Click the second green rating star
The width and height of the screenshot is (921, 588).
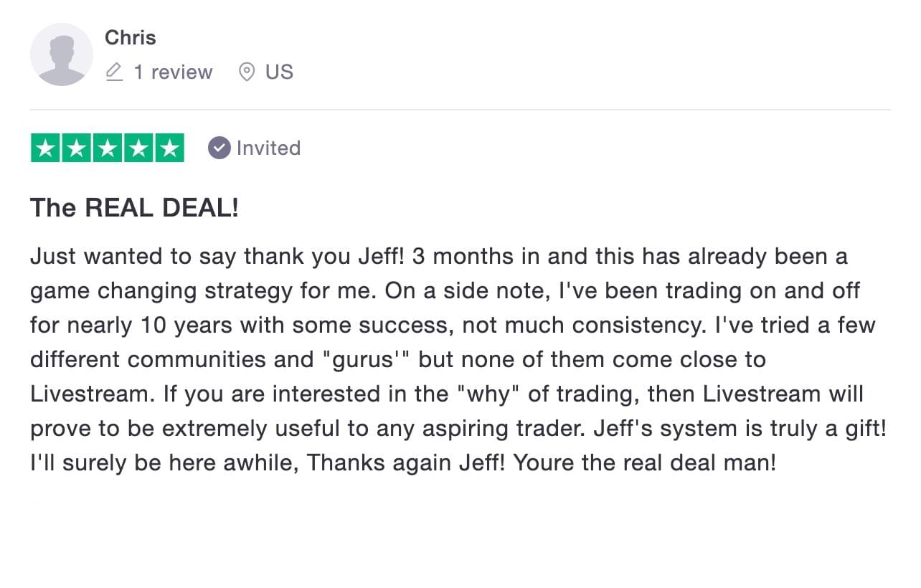click(77, 148)
